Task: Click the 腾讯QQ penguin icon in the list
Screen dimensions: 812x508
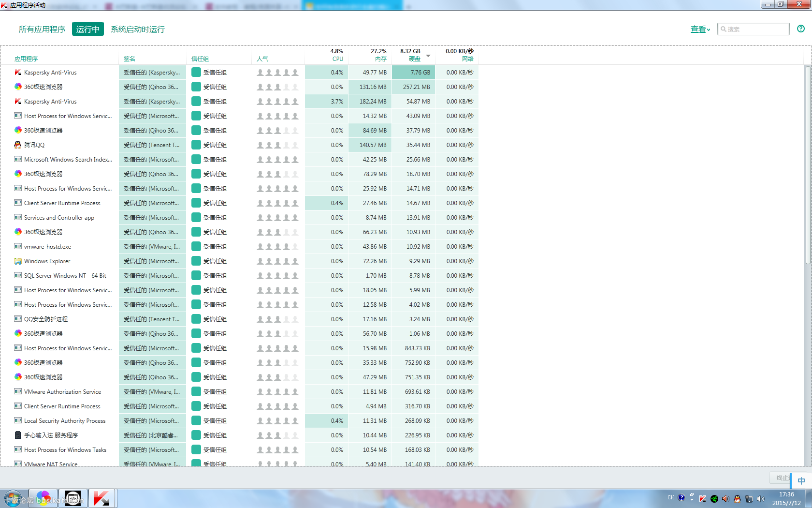Action: tap(18, 145)
